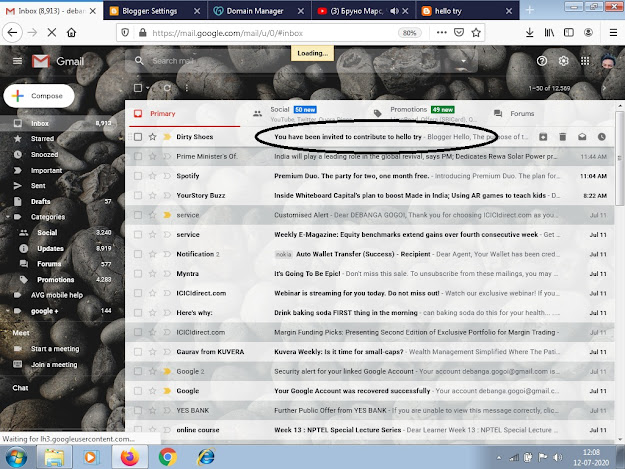The image size is (625, 469).
Task: Select the Myntra email checkbox
Action: coord(138,274)
